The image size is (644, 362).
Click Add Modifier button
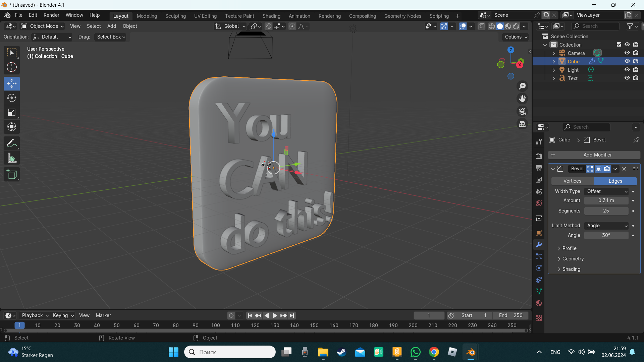(594, 155)
